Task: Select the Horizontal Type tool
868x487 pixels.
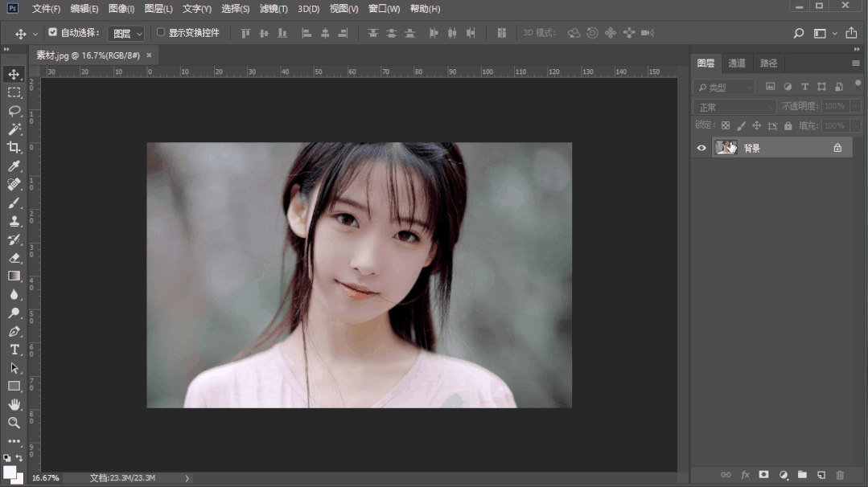Action: tap(14, 350)
